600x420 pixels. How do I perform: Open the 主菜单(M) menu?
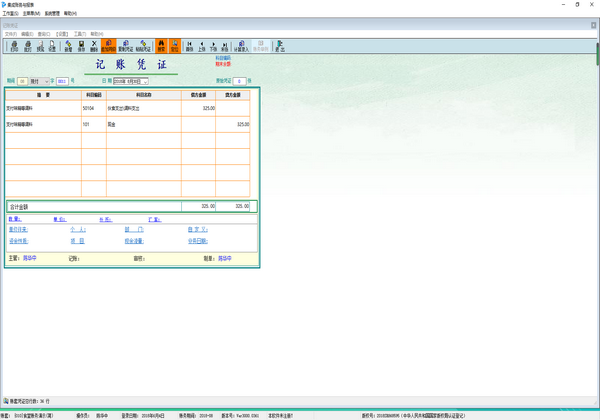[x=30, y=13]
